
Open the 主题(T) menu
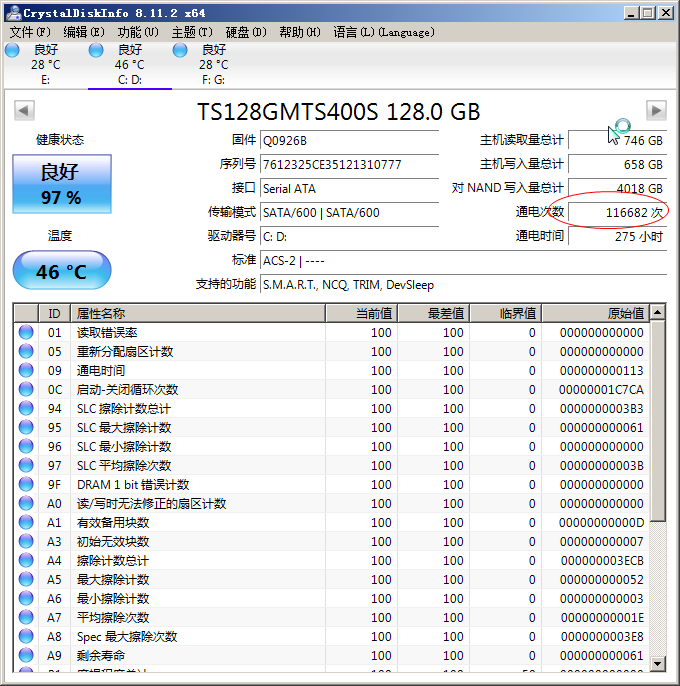coord(192,32)
